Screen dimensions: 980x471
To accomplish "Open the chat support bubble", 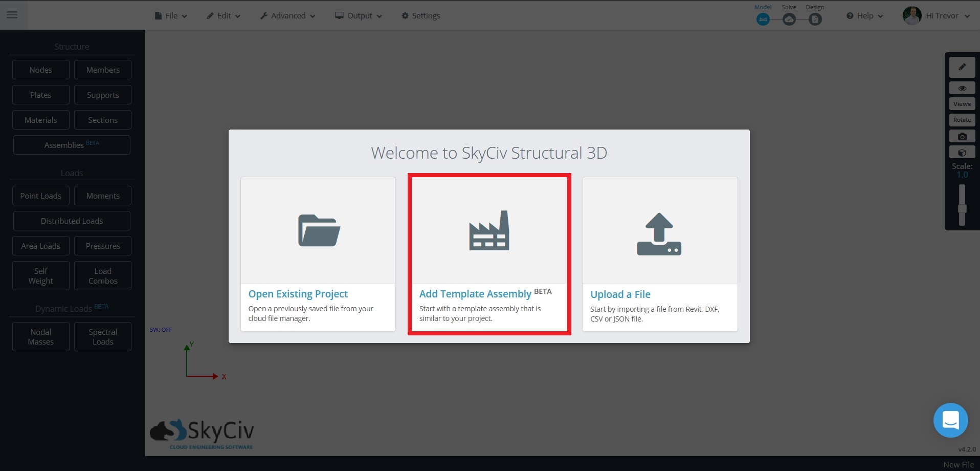I will (x=950, y=420).
